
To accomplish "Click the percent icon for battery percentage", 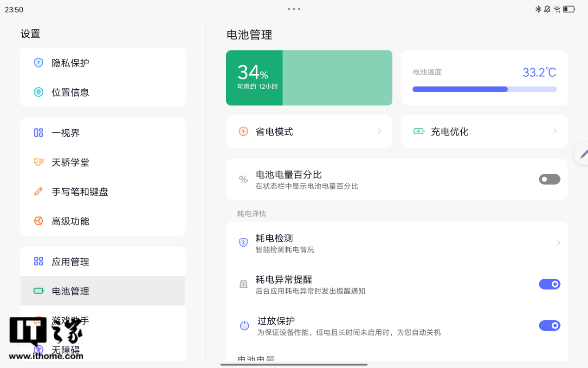I will tap(243, 179).
